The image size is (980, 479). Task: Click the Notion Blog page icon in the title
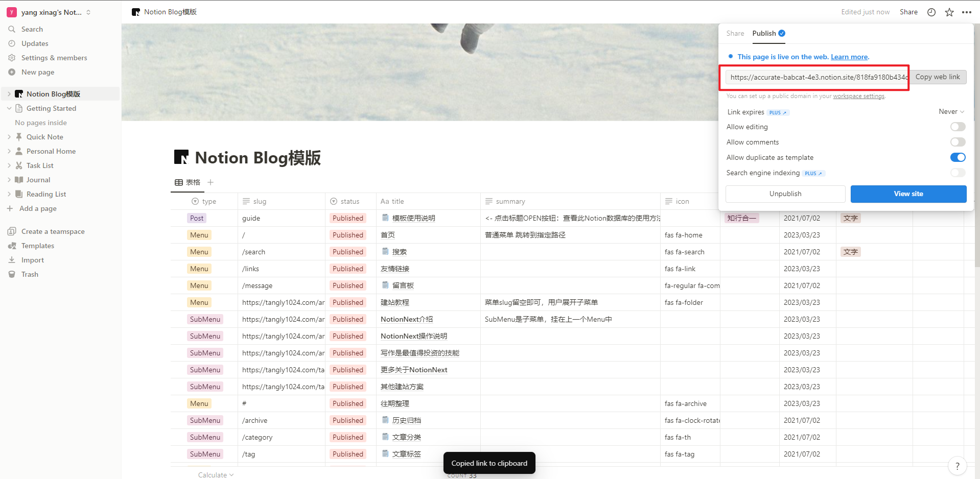(x=181, y=157)
